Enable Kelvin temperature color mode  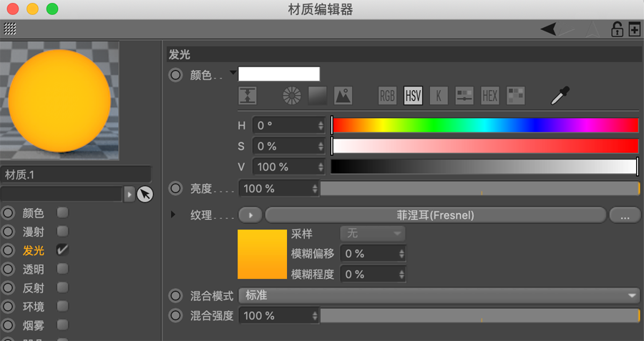[439, 95]
